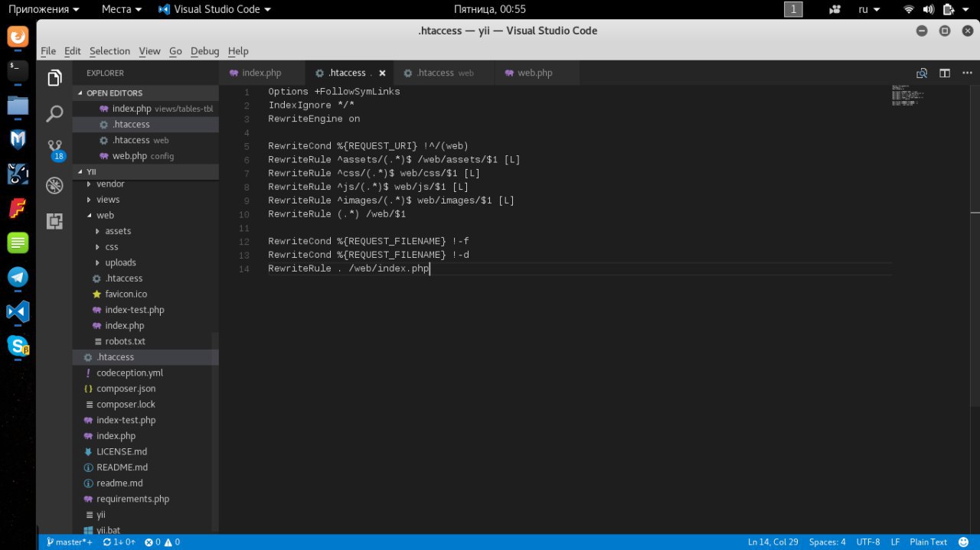This screenshot has width=980, height=550.
Task: Expand the views folder
Action: tap(145, 199)
